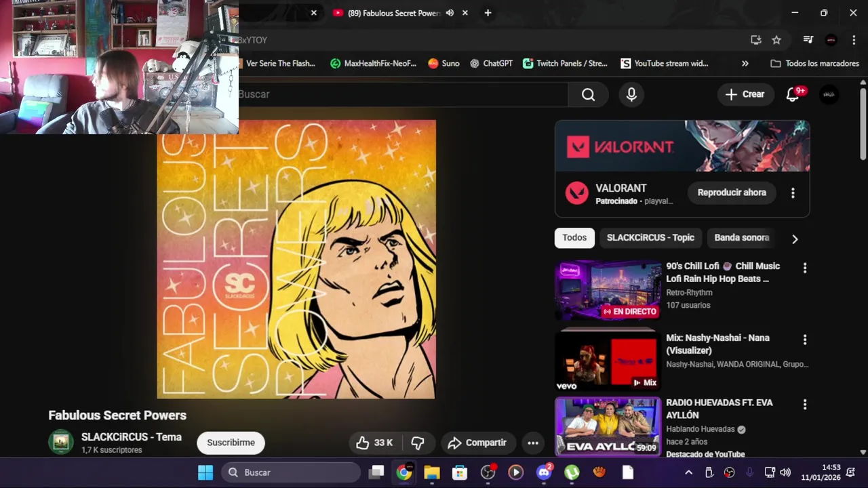Open options for Mix Nashy-Nashai Nana
The width and height of the screenshot is (868, 488).
805,340
